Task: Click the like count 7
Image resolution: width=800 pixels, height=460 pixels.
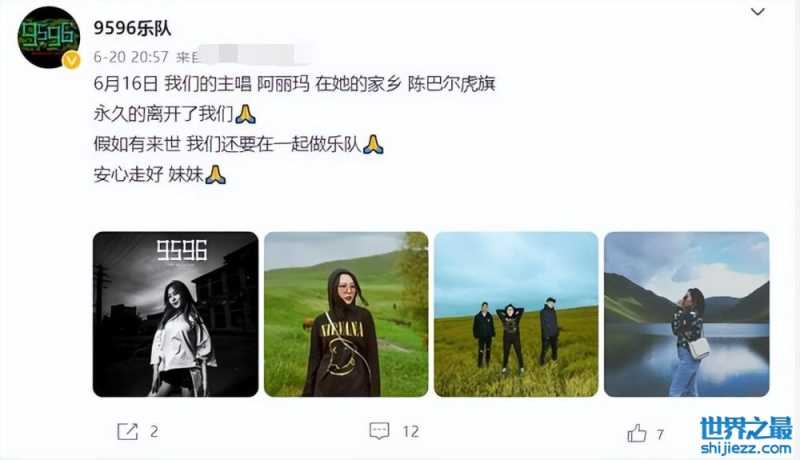Action: coord(660,434)
